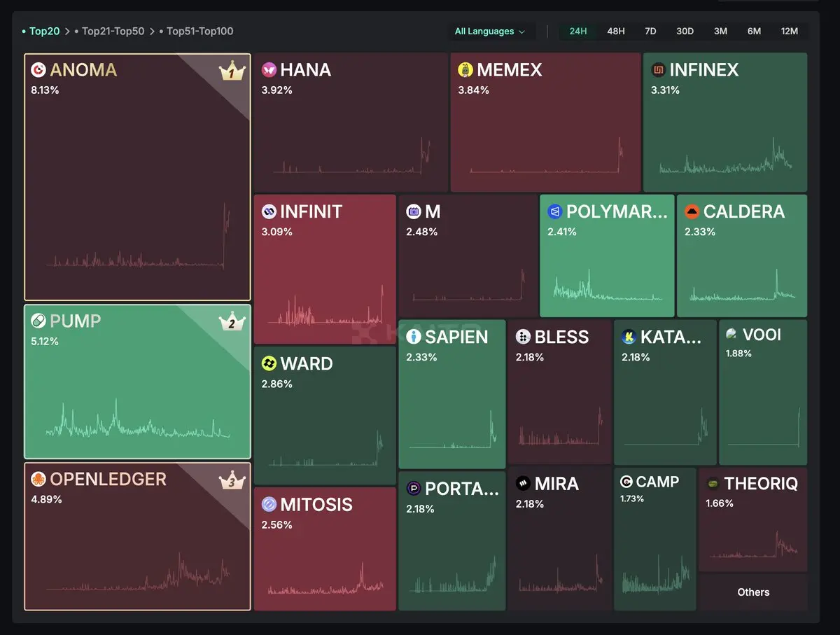Select the 48H time range
The width and height of the screenshot is (840, 635).
tap(616, 32)
